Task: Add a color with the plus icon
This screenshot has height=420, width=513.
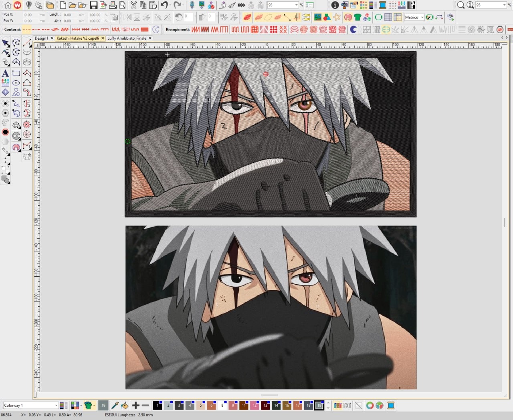Action: 135,406
